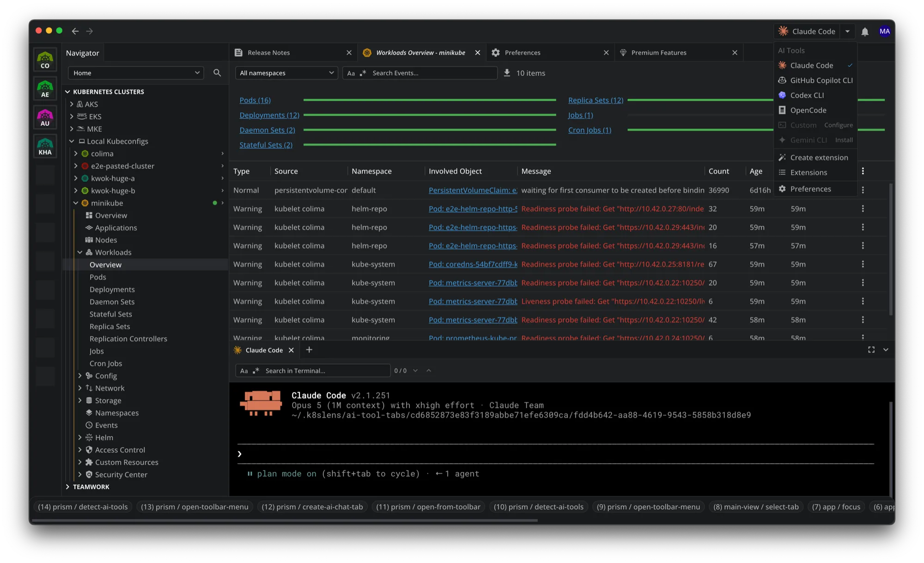Choose Codex CLI from AI Tools
Image resolution: width=924 pixels, height=563 pixels.
pos(815,95)
